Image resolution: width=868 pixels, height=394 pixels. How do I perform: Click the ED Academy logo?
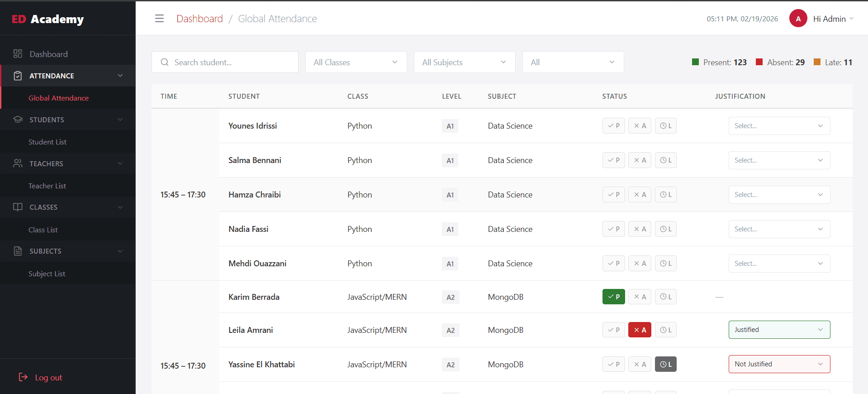click(47, 19)
